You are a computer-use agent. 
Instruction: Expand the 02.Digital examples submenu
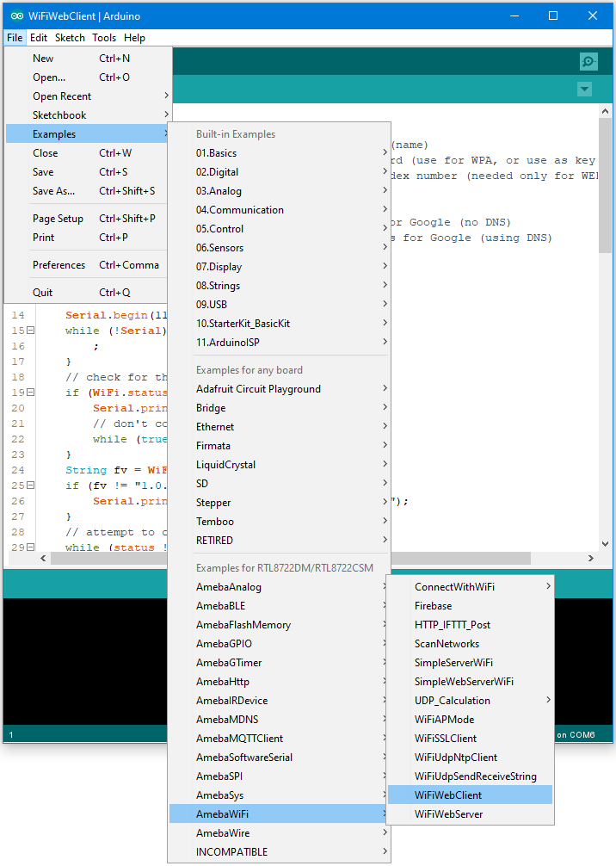click(280, 172)
